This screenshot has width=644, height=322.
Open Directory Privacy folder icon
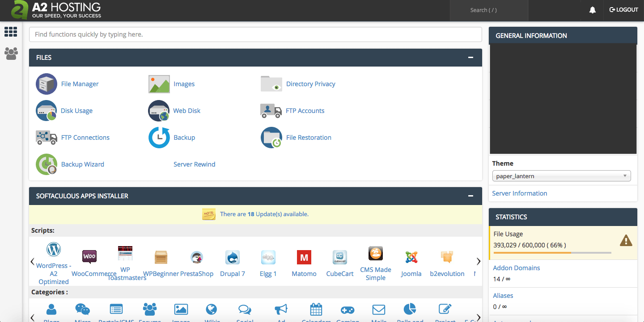coord(271,84)
